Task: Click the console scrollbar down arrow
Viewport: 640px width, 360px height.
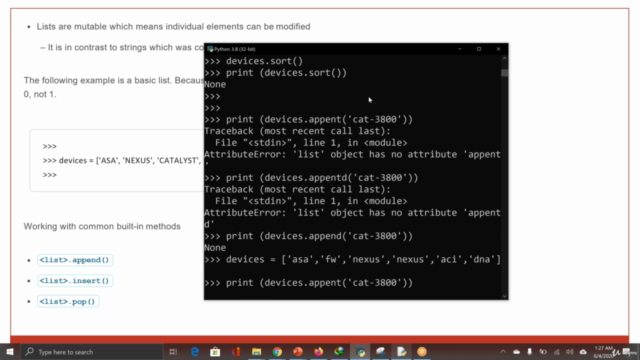Action: pyautogui.click(x=504, y=296)
